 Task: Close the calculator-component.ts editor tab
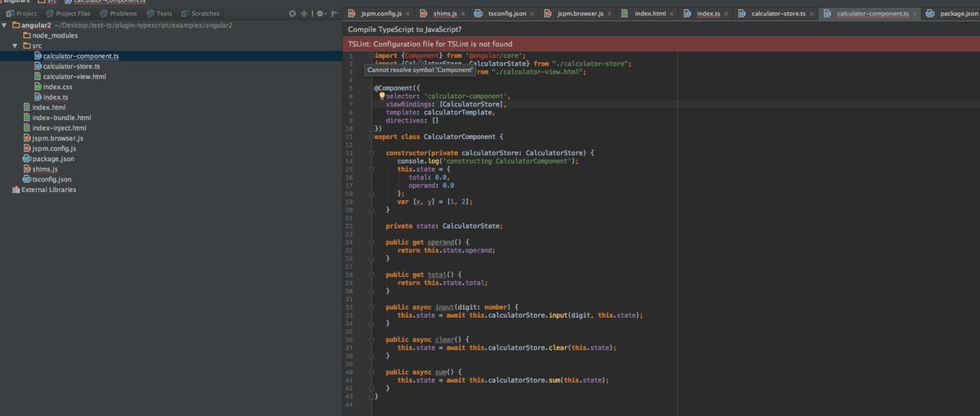[914, 14]
